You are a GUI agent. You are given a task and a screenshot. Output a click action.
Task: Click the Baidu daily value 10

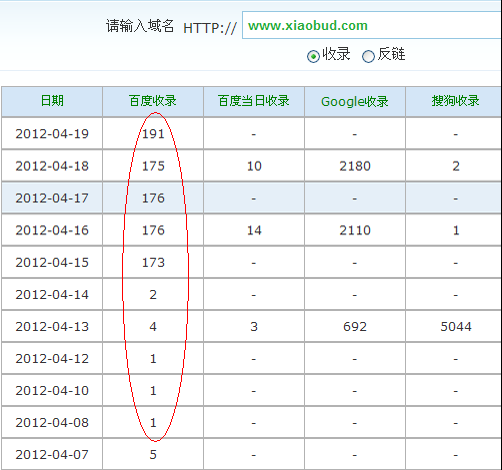click(254, 166)
